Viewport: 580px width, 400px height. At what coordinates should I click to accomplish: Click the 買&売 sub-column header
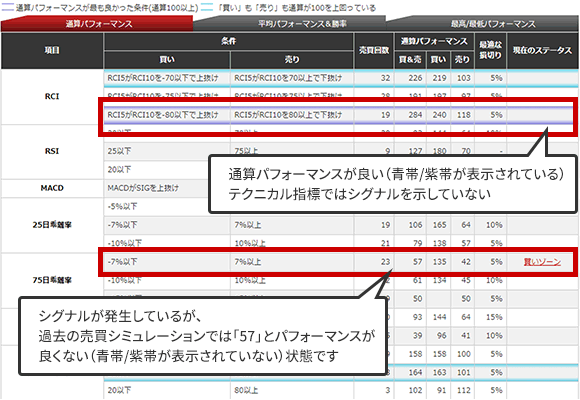click(410, 60)
